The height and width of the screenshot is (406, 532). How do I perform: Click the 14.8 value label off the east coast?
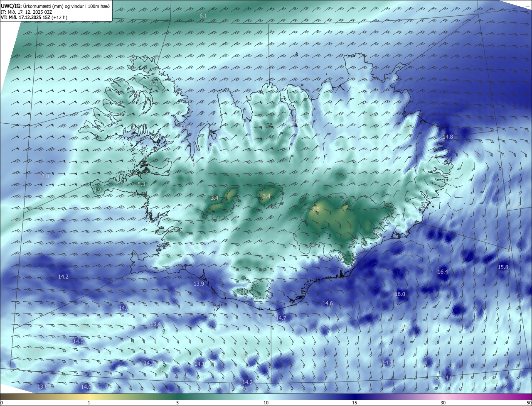448,137
